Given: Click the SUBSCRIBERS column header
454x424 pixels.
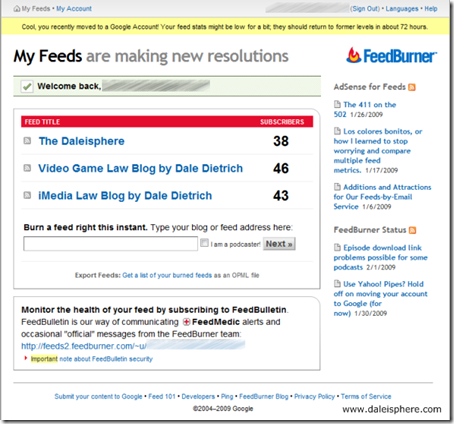Looking at the screenshot, I should (x=282, y=122).
